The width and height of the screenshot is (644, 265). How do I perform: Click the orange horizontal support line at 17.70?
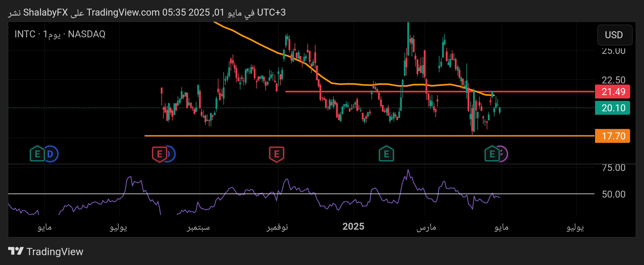(369, 136)
